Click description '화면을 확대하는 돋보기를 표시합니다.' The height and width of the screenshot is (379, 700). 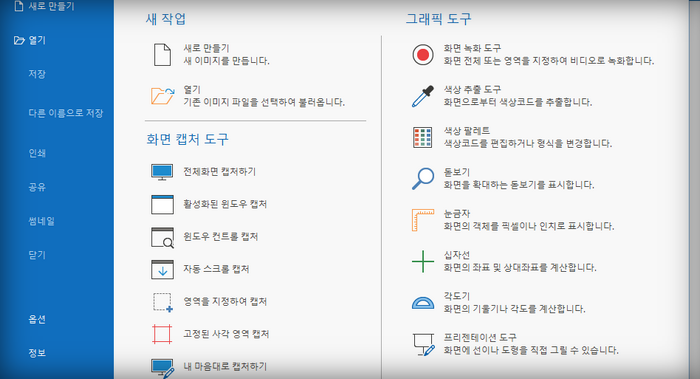[519, 185]
